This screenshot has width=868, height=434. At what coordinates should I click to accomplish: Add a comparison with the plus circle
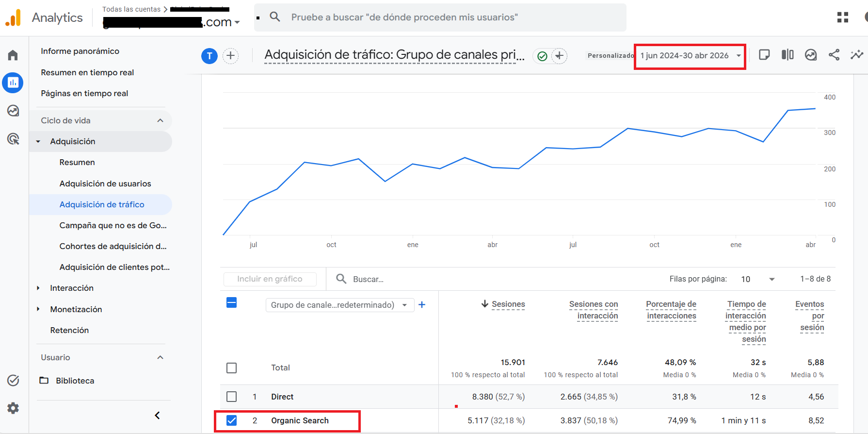(x=231, y=56)
